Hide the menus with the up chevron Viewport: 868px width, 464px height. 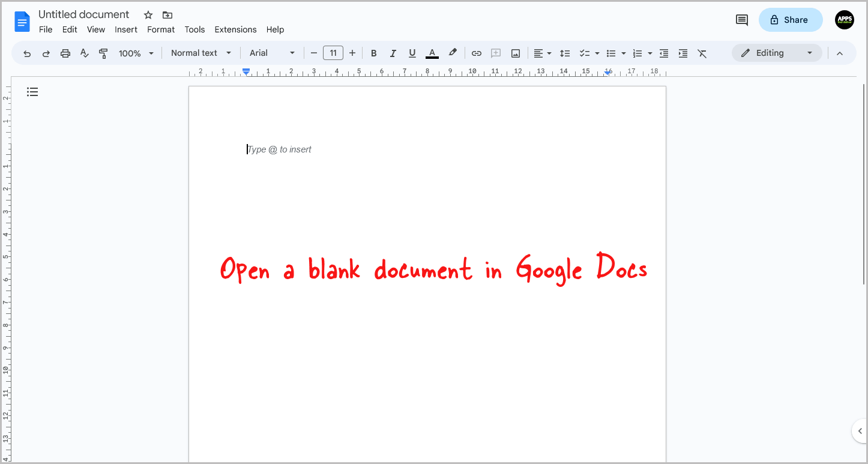(840, 53)
